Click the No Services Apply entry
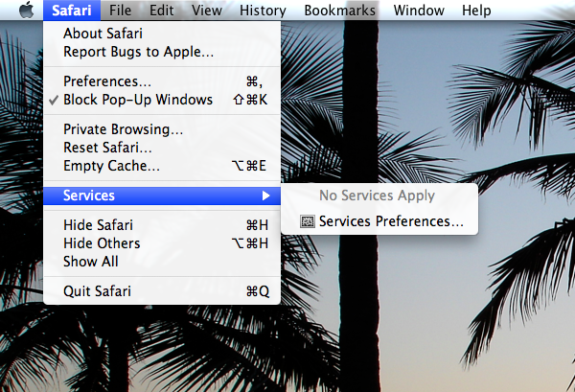575x392 pixels. 379,196
